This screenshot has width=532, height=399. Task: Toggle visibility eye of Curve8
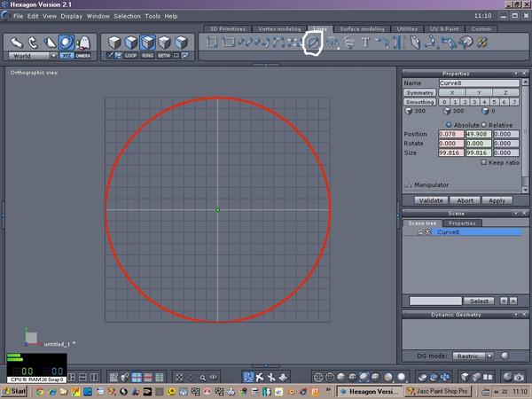pyautogui.click(x=428, y=232)
